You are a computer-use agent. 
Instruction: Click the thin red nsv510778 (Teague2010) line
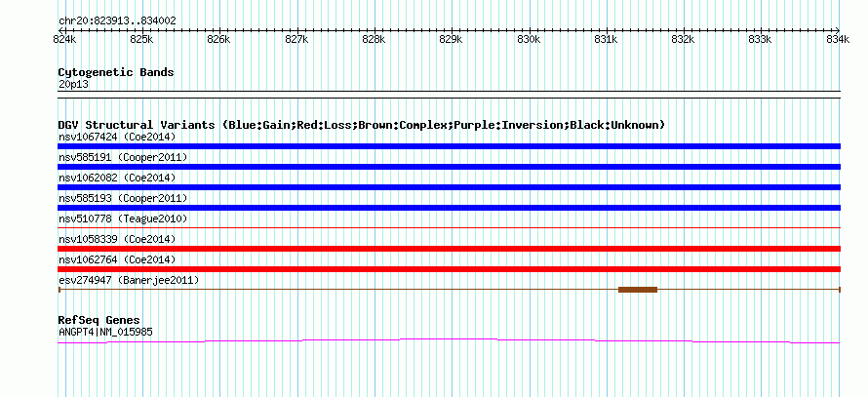coord(449,227)
